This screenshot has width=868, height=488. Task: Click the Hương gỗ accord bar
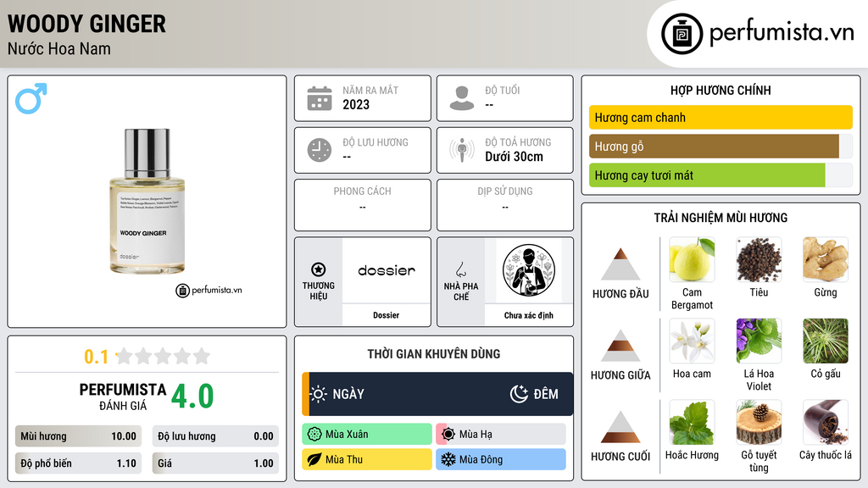721,146
